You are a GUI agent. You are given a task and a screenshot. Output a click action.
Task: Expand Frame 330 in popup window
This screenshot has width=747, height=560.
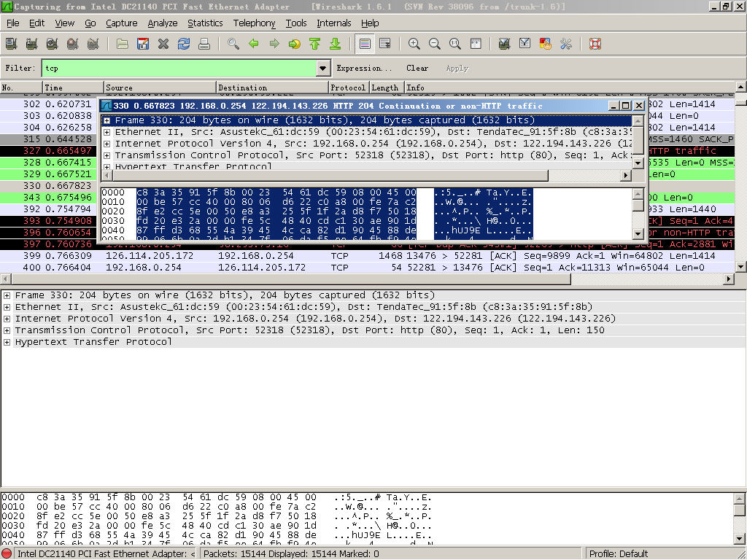[x=107, y=120]
